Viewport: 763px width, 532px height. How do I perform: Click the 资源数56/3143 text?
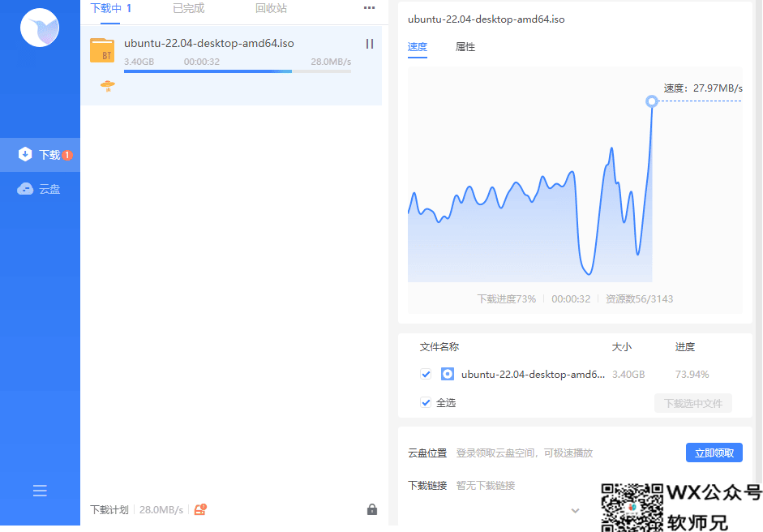pos(639,299)
